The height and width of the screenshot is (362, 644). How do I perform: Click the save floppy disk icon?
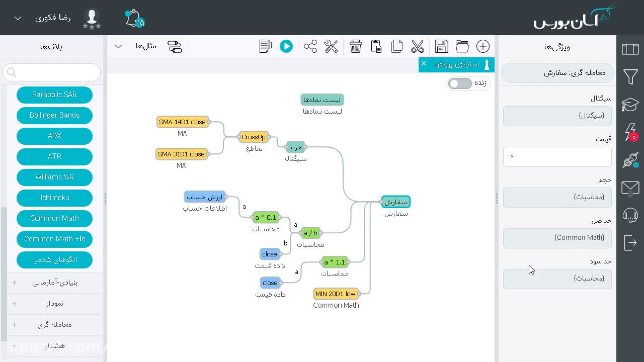click(x=442, y=46)
